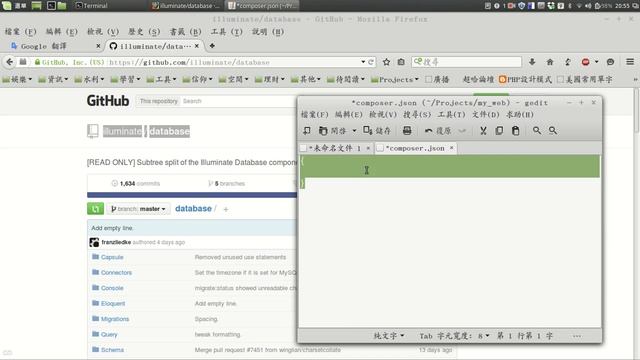Click the 20:55 clock in top panel

coord(622,6)
